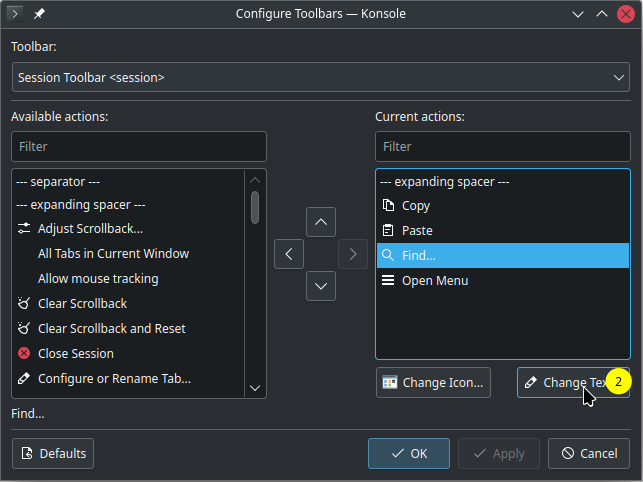The image size is (643, 482).
Task: Select 'Configure or Rename Tab...' text
Action: 114,379
